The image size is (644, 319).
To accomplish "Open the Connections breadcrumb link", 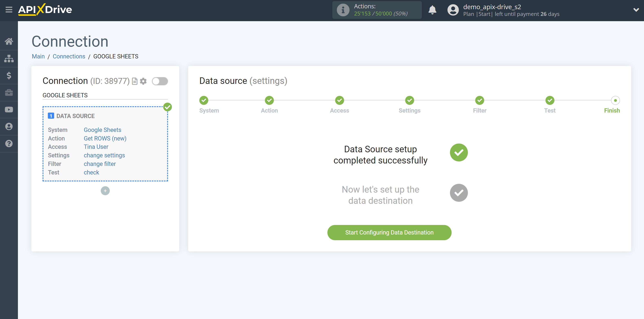I will 69,56.
